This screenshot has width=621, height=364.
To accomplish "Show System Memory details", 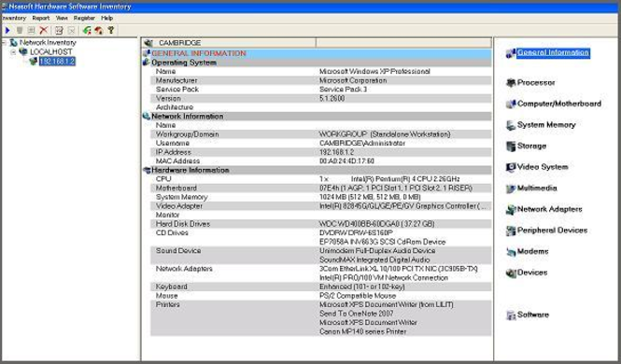I will pos(546,125).
